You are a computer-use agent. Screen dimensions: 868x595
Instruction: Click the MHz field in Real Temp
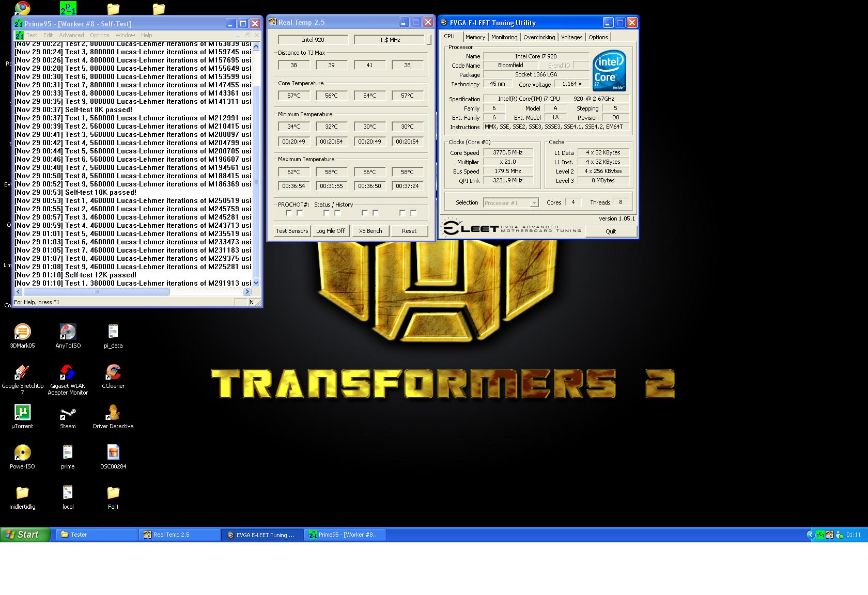pos(389,40)
